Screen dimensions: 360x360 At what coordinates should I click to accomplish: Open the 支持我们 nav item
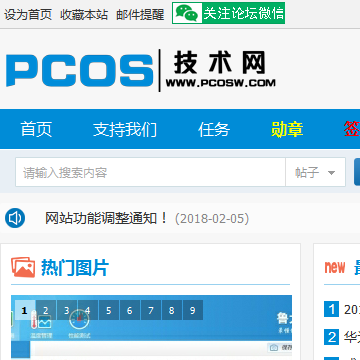click(x=125, y=129)
